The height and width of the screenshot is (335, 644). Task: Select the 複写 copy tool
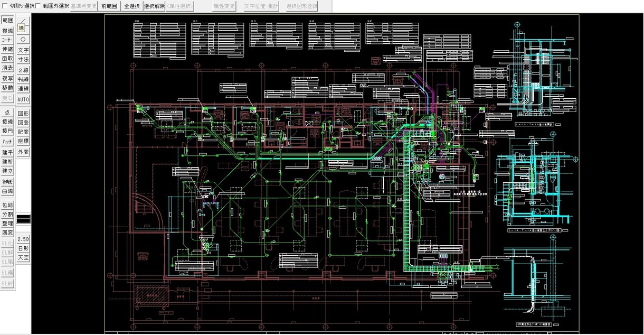(7, 78)
